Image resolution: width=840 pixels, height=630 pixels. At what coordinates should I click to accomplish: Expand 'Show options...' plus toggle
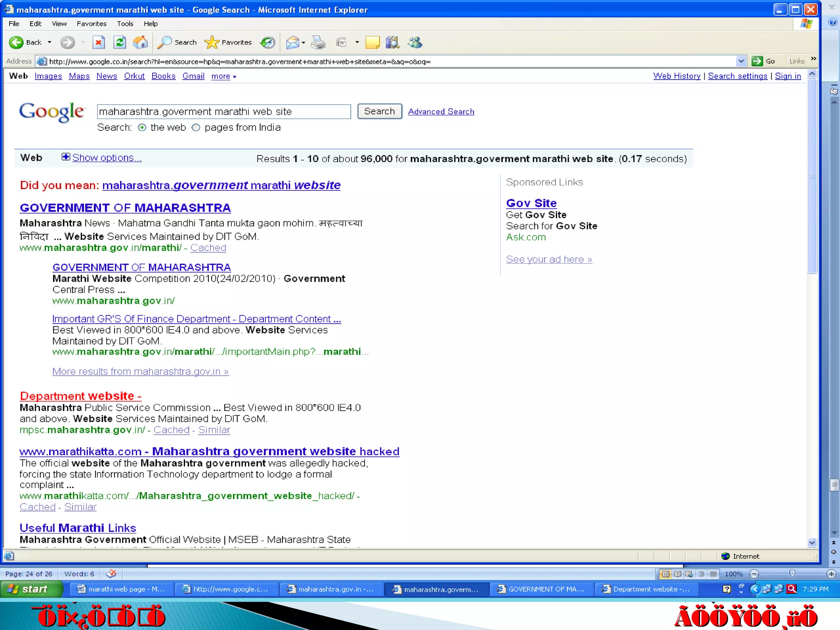click(66, 157)
